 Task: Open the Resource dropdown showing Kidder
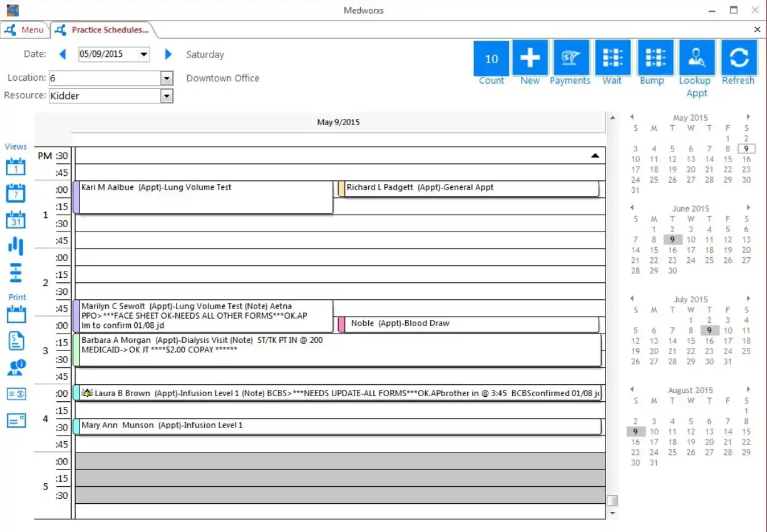166,95
